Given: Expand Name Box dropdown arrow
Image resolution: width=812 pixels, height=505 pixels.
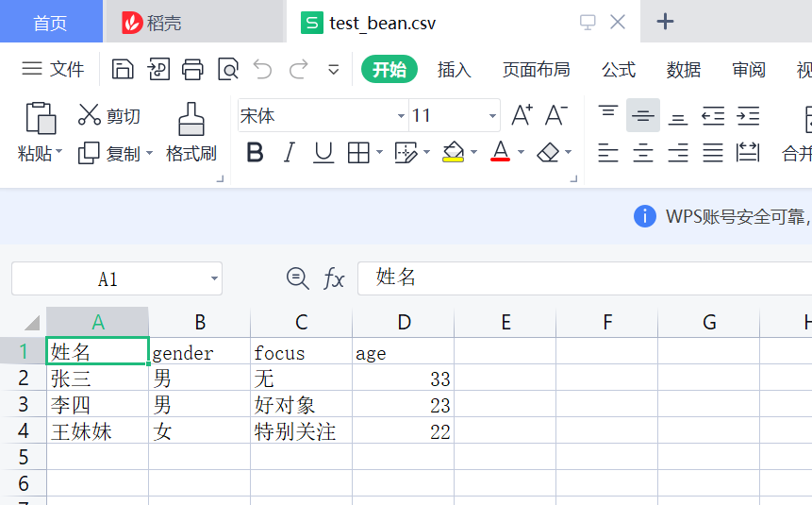Looking at the screenshot, I should 214,279.
